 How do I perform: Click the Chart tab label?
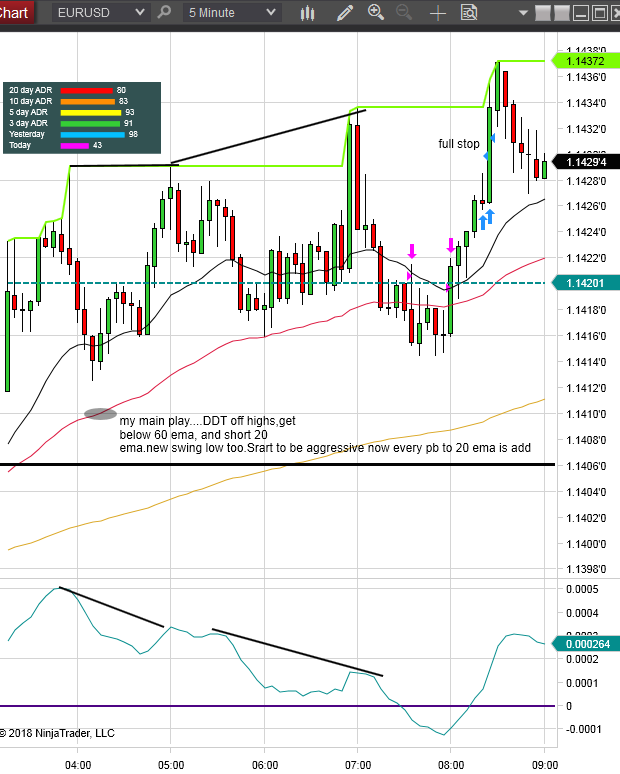pyautogui.click(x=15, y=12)
